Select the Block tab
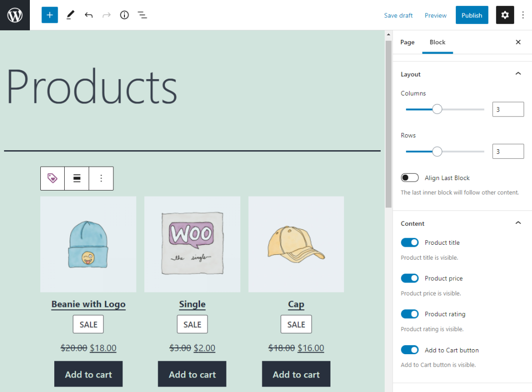The width and height of the screenshot is (532, 392). [x=437, y=42]
